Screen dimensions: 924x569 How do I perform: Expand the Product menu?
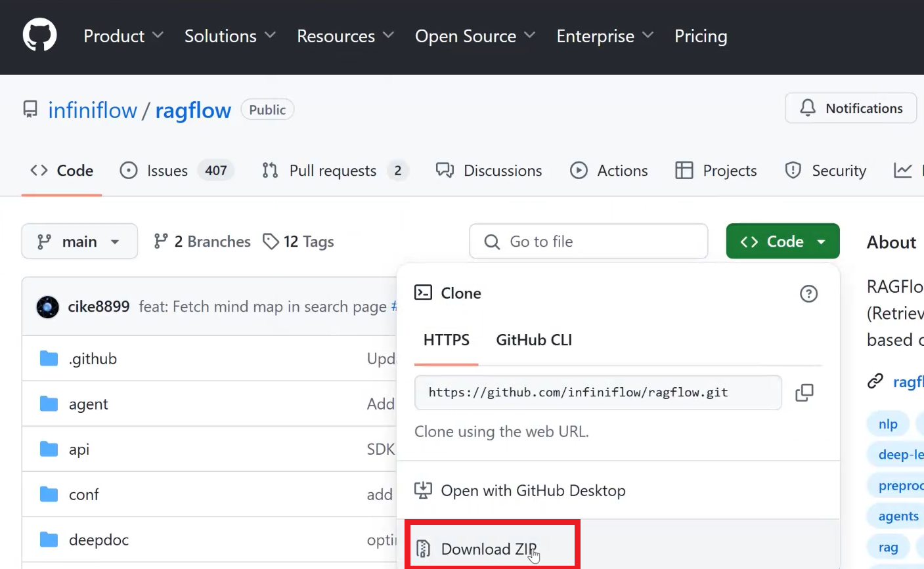123,36
